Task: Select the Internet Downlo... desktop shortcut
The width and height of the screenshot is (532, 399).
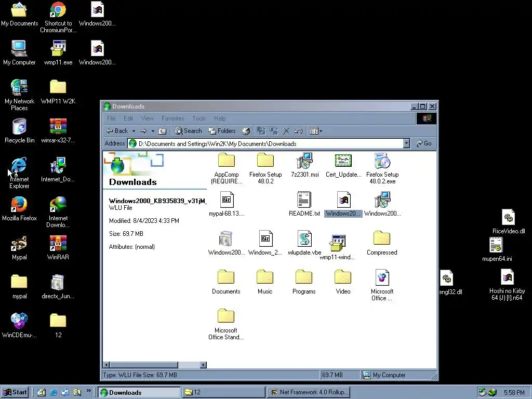Action: pos(58,212)
